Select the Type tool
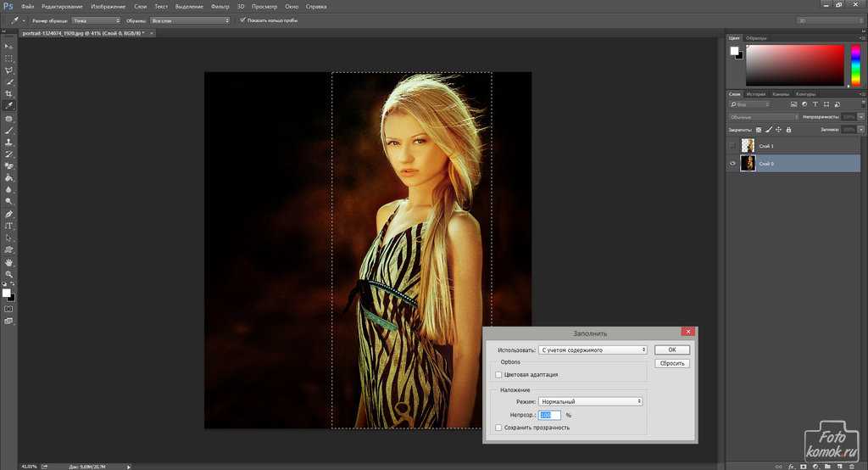This screenshot has width=868, height=470. [x=8, y=227]
